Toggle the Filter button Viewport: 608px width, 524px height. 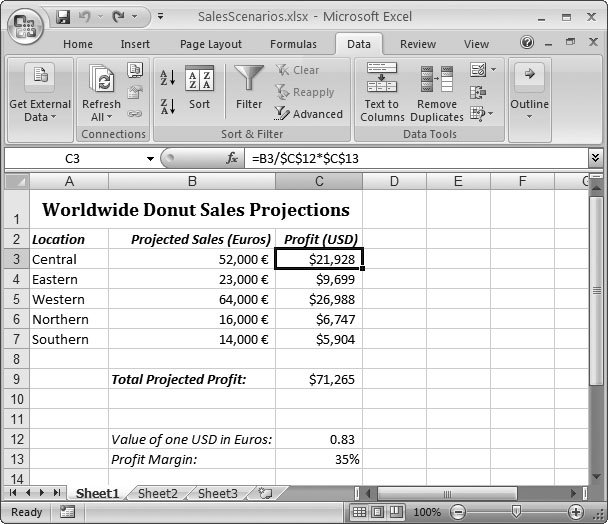[x=249, y=88]
